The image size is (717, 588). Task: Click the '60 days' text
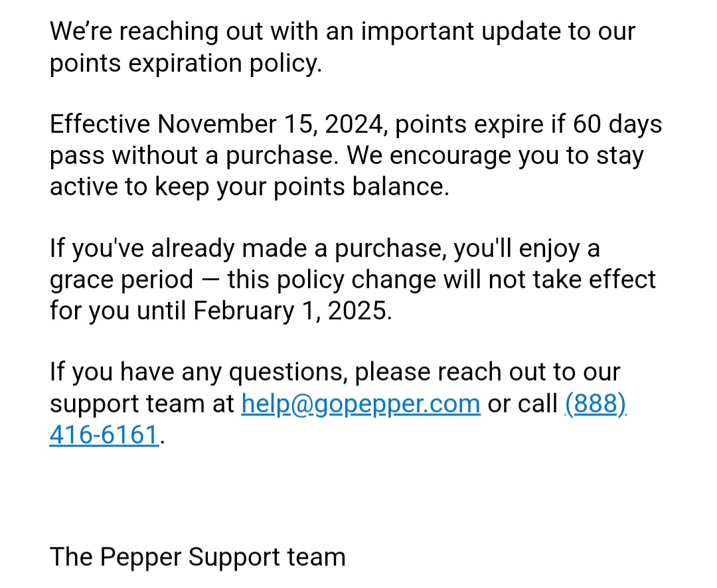pos(617,124)
